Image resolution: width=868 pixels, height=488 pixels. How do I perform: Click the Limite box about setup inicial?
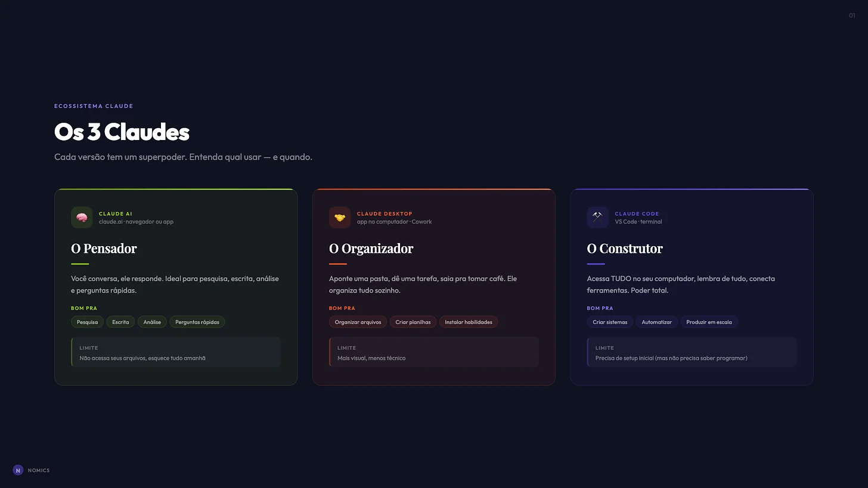(x=692, y=352)
